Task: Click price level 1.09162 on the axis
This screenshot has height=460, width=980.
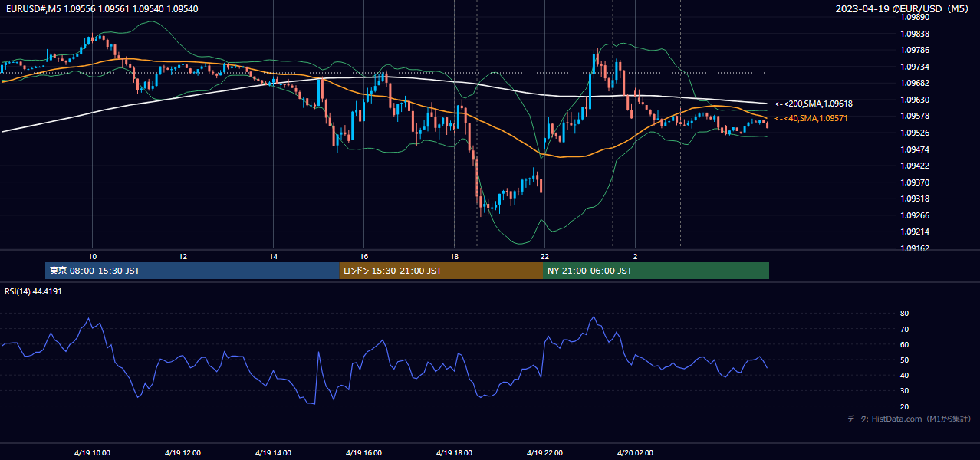Action: coord(914,248)
